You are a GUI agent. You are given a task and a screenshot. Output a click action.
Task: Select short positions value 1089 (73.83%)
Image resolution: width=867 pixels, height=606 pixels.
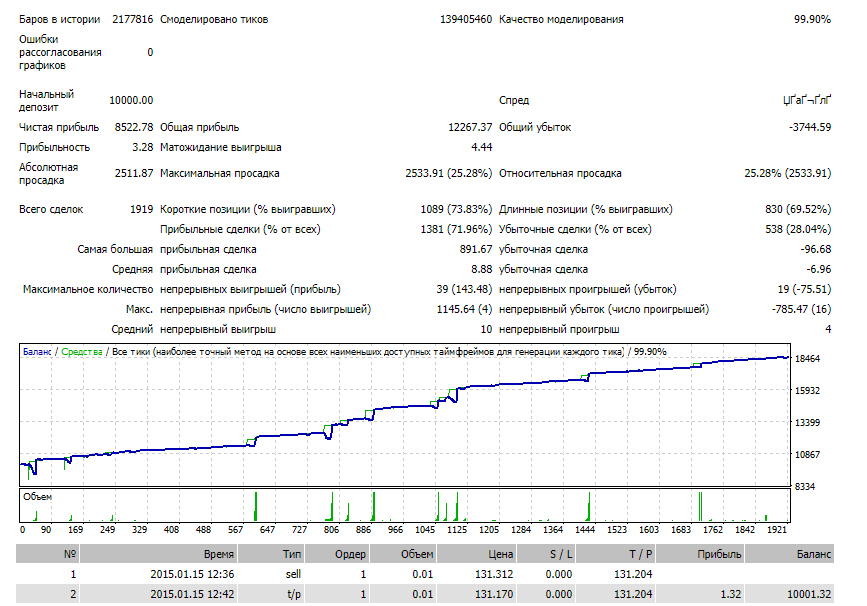(456, 210)
